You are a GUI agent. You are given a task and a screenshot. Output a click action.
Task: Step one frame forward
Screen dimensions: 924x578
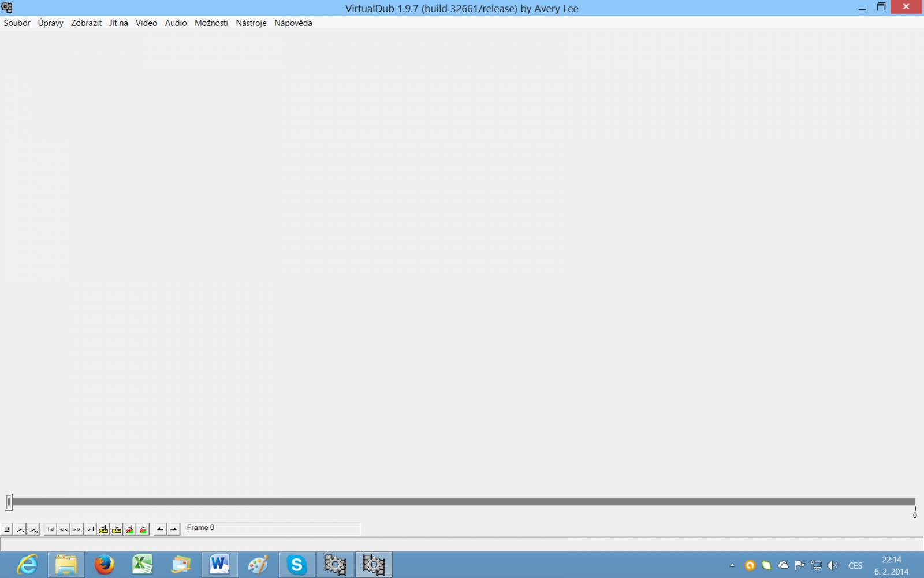pos(77,529)
